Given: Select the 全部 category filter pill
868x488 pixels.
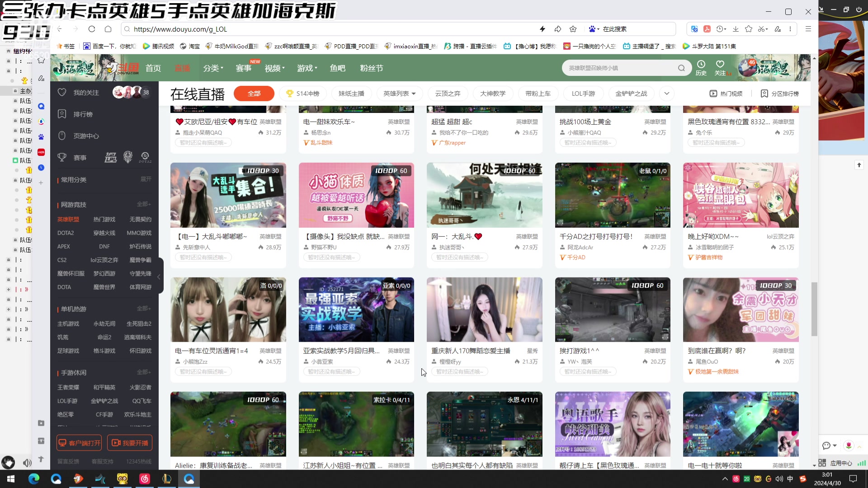Looking at the screenshot, I should [x=254, y=94].
